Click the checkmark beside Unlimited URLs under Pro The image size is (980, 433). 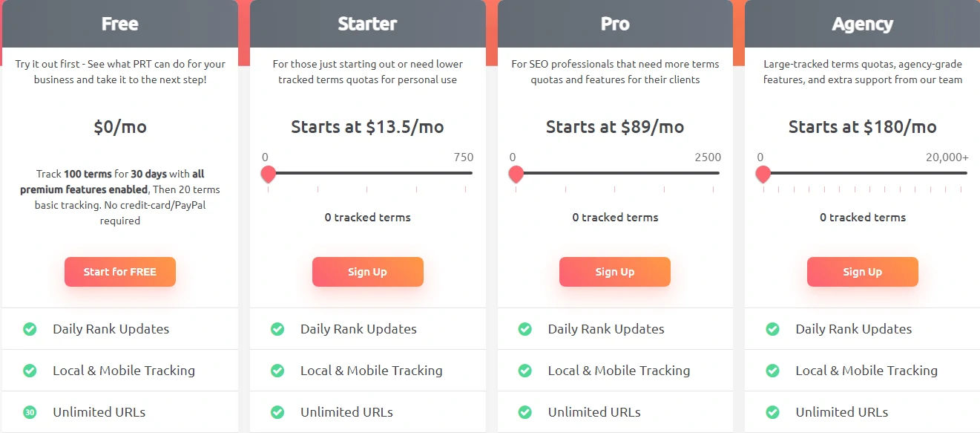tap(525, 411)
